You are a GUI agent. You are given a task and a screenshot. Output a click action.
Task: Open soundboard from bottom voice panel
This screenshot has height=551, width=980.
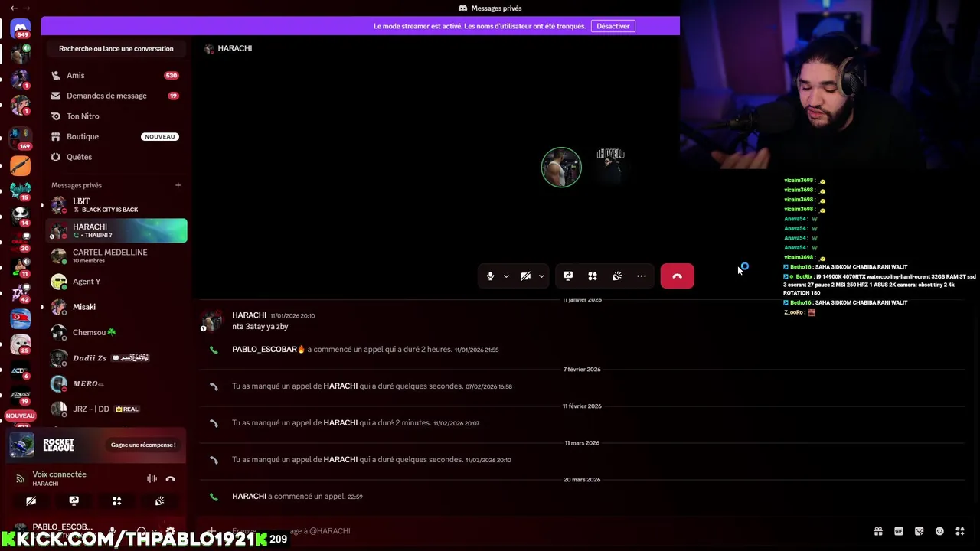(160, 500)
